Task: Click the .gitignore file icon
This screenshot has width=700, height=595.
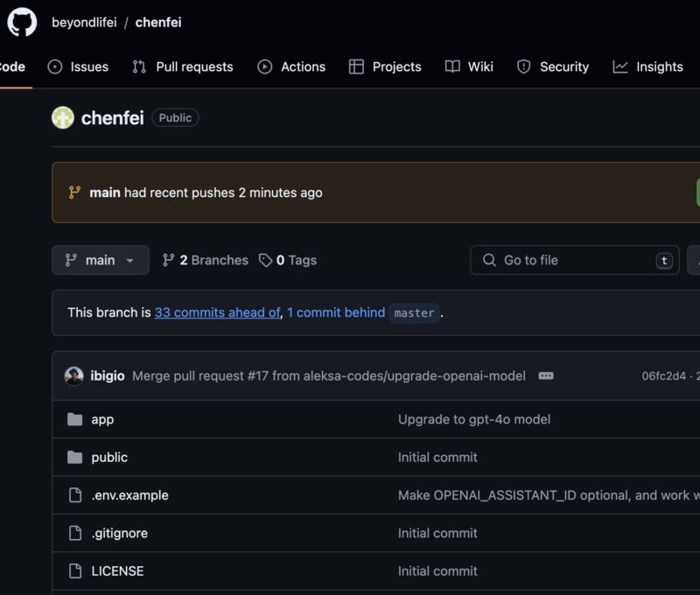Action: [75, 533]
